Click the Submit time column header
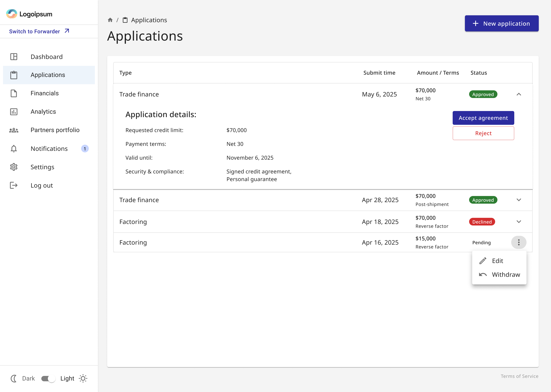The width and height of the screenshot is (551, 392). pyautogui.click(x=379, y=73)
